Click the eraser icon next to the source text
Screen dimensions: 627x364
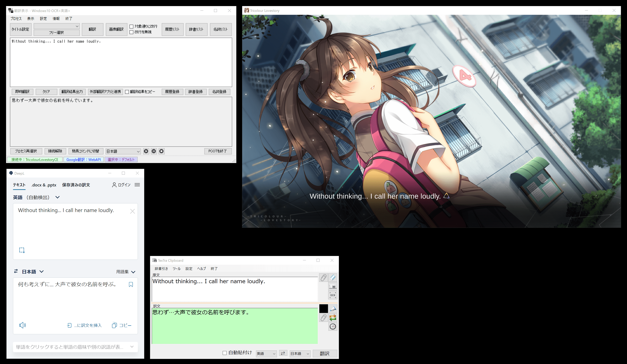pyautogui.click(x=333, y=277)
